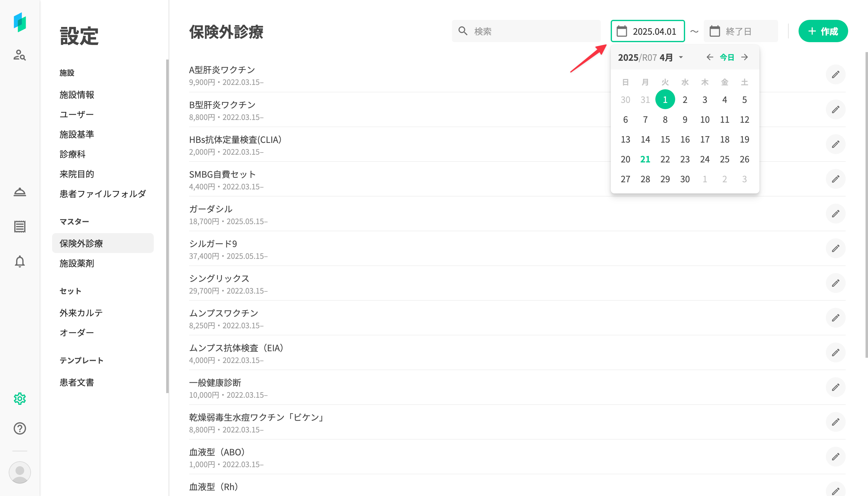The width and height of the screenshot is (868, 496).
Task: Go to previous month arrow in calendar
Action: (710, 57)
